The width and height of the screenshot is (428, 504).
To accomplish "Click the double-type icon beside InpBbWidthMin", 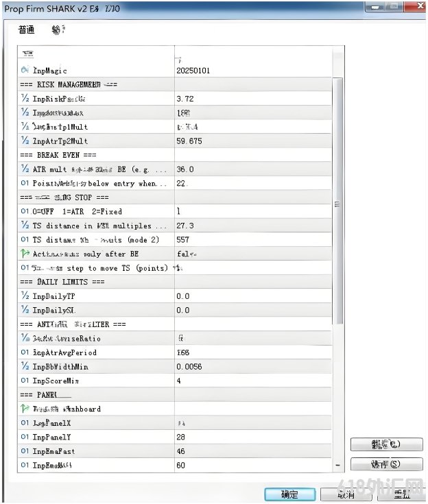I will coord(25,365).
